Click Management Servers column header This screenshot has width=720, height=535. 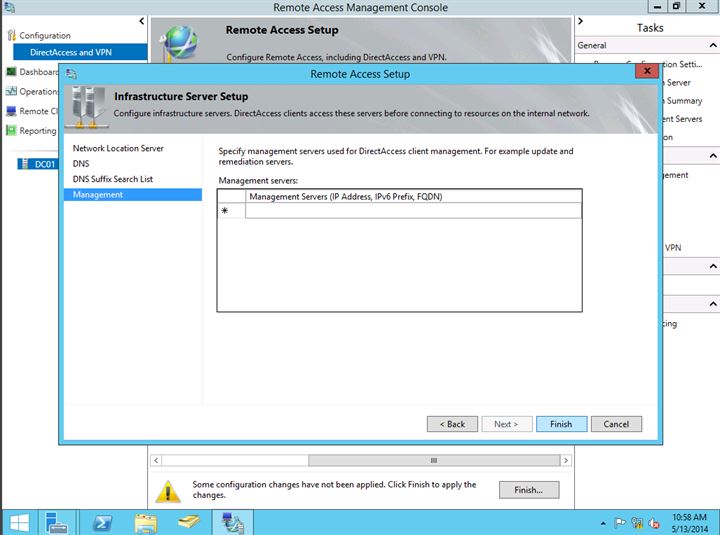click(x=413, y=197)
